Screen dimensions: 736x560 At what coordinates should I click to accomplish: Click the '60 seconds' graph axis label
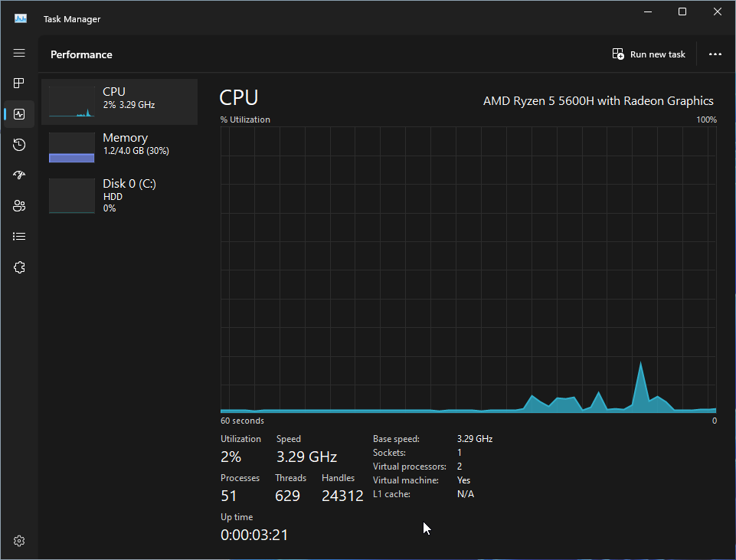point(242,421)
